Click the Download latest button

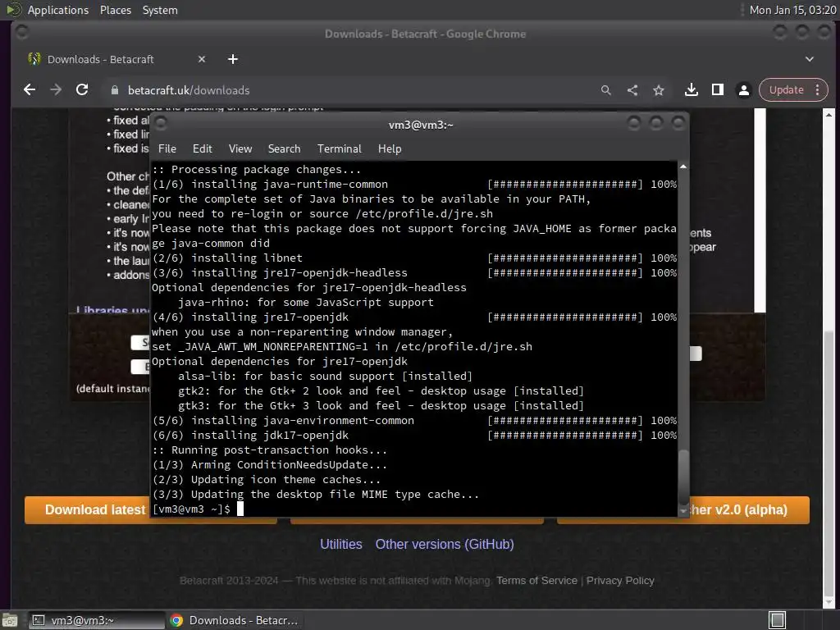[x=87, y=509]
